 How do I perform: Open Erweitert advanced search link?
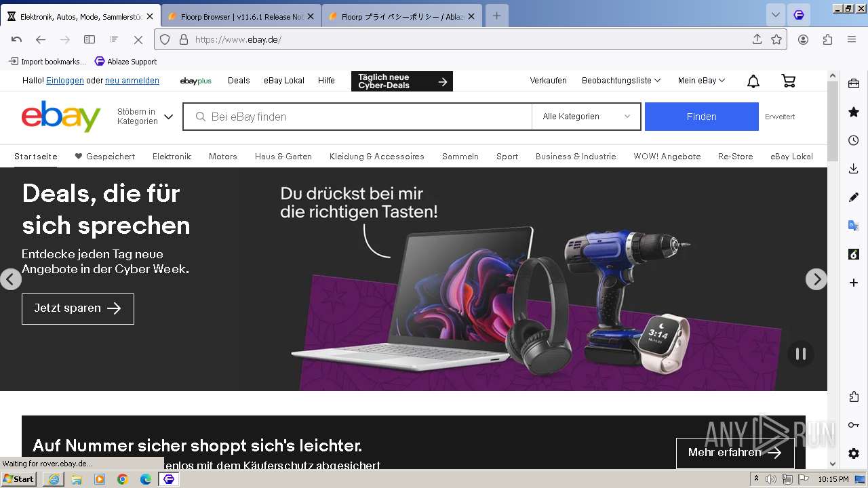click(x=780, y=117)
